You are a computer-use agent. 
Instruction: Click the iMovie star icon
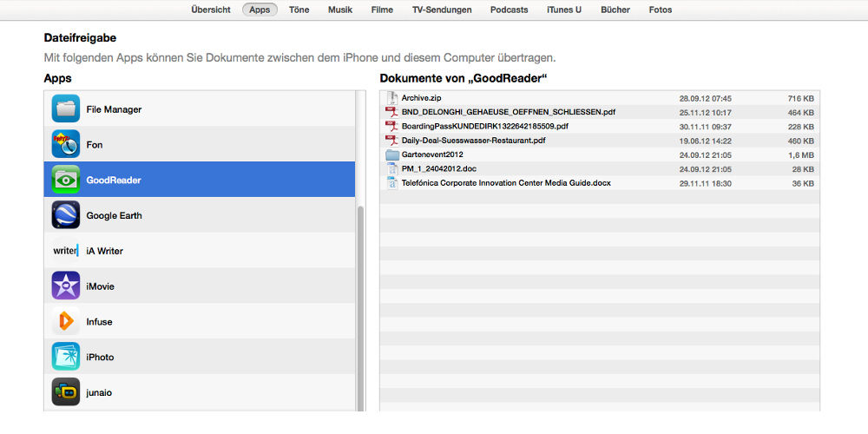click(x=66, y=286)
